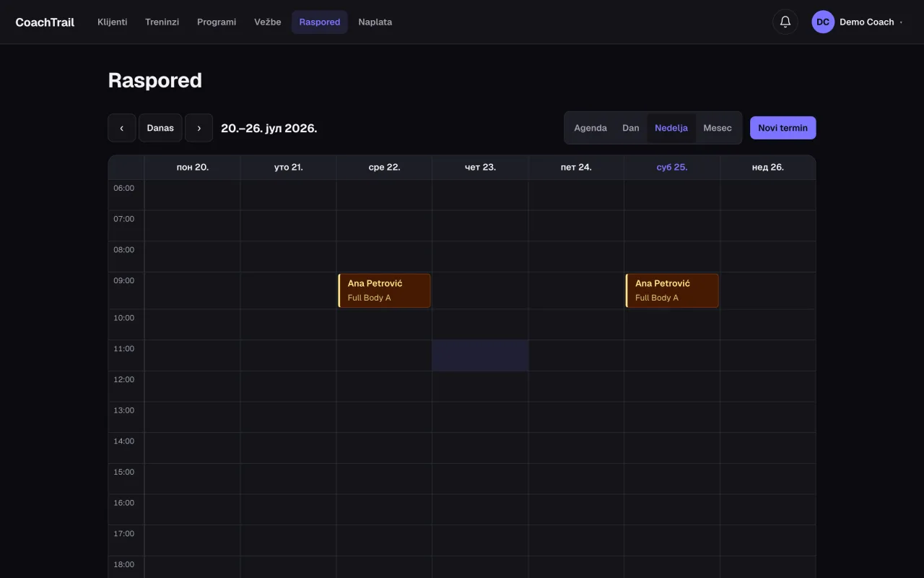Open the Raspored section
Viewport: 924px width, 578px height.
point(320,22)
